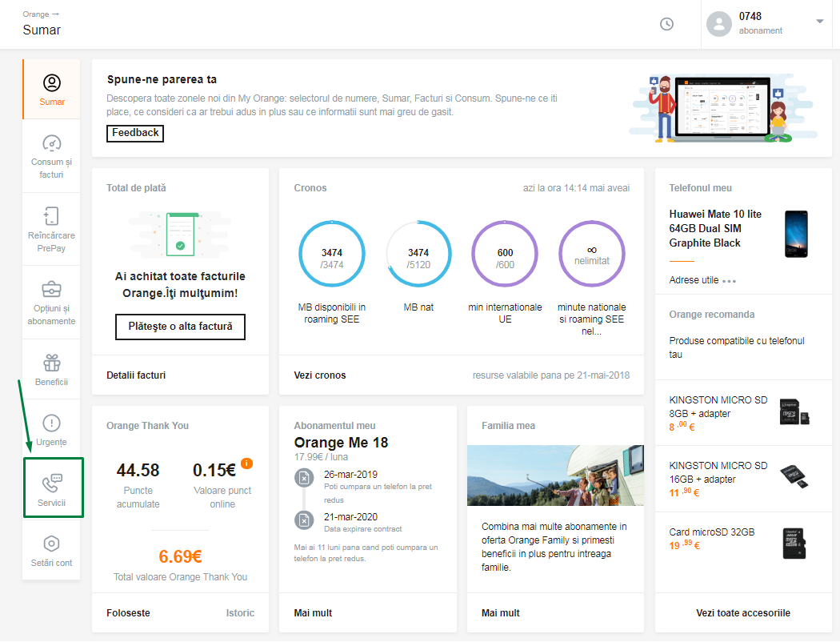Screen dimensions: 840x642
Task: Click the Familia mea camper photo
Action: pyautogui.click(x=555, y=475)
